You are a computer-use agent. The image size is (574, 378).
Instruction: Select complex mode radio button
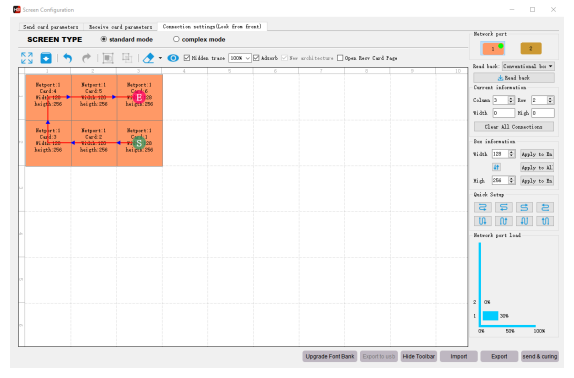(x=176, y=39)
